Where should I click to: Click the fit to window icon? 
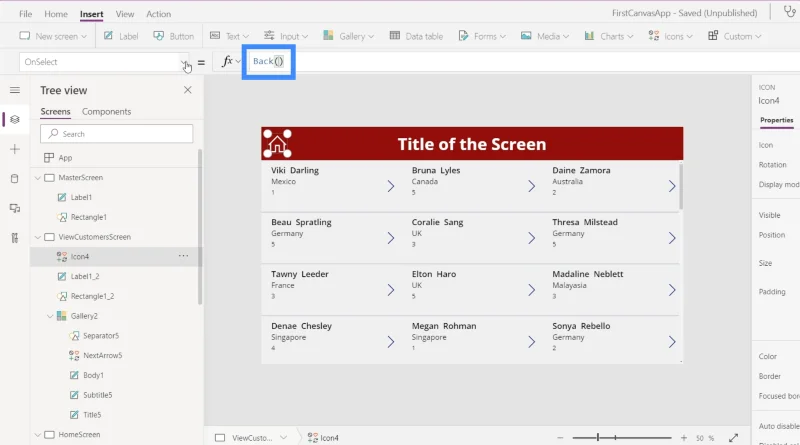[734, 438]
